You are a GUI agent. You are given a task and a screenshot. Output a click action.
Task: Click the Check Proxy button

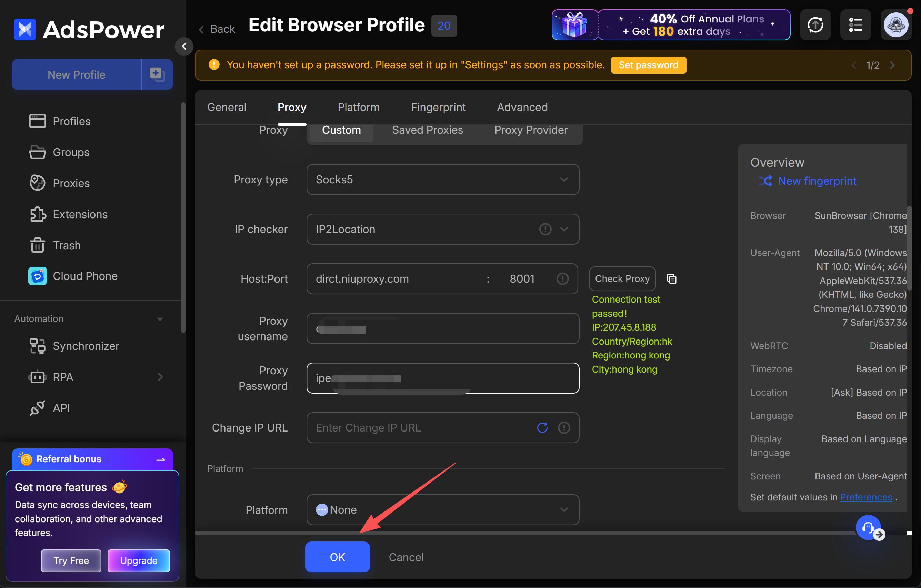pyautogui.click(x=622, y=279)
